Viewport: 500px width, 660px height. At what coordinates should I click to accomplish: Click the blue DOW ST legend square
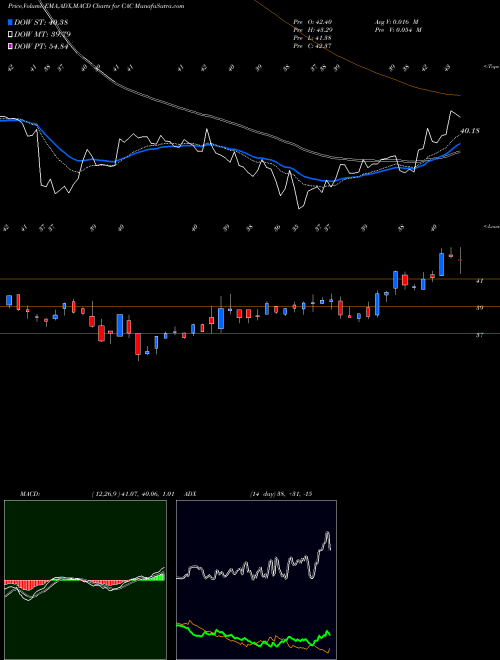pos(11,22)
